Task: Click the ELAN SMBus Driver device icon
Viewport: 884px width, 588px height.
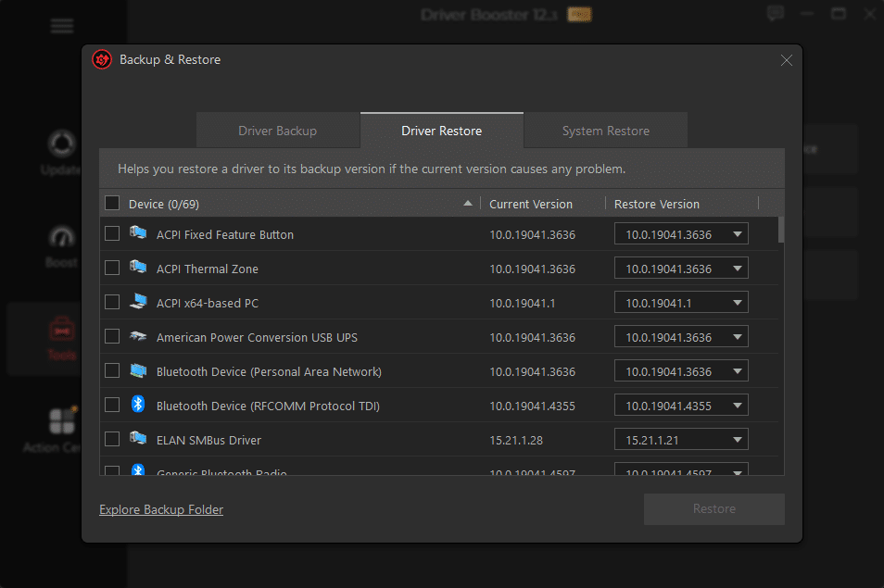Action: point(138,438)
